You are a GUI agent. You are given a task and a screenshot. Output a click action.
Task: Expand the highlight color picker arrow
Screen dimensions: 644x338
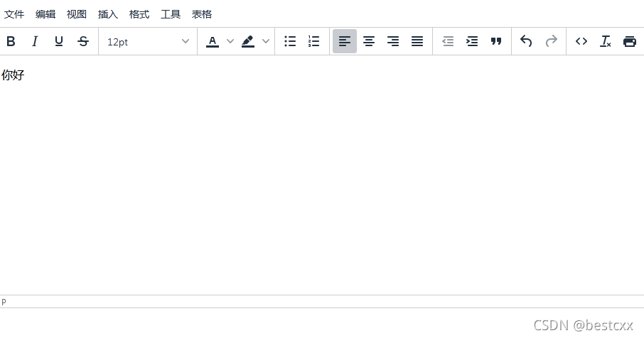[266, 41]
